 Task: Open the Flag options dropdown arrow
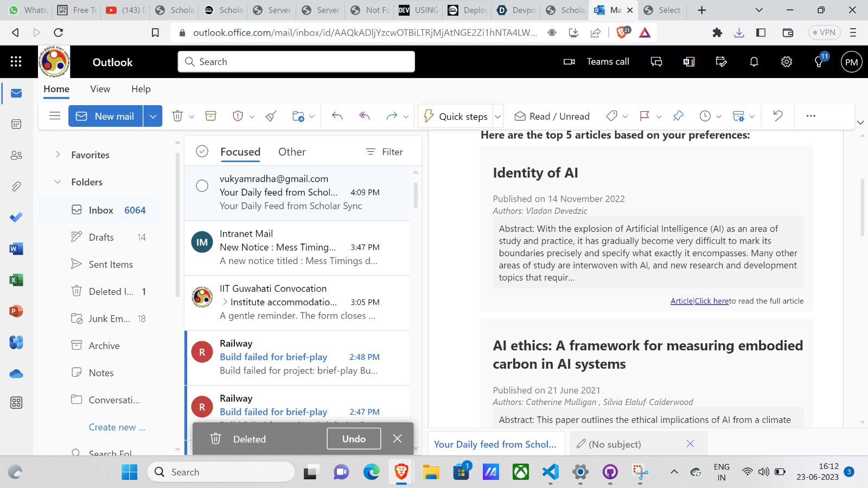pyautogui.click(x=659, y=117)
